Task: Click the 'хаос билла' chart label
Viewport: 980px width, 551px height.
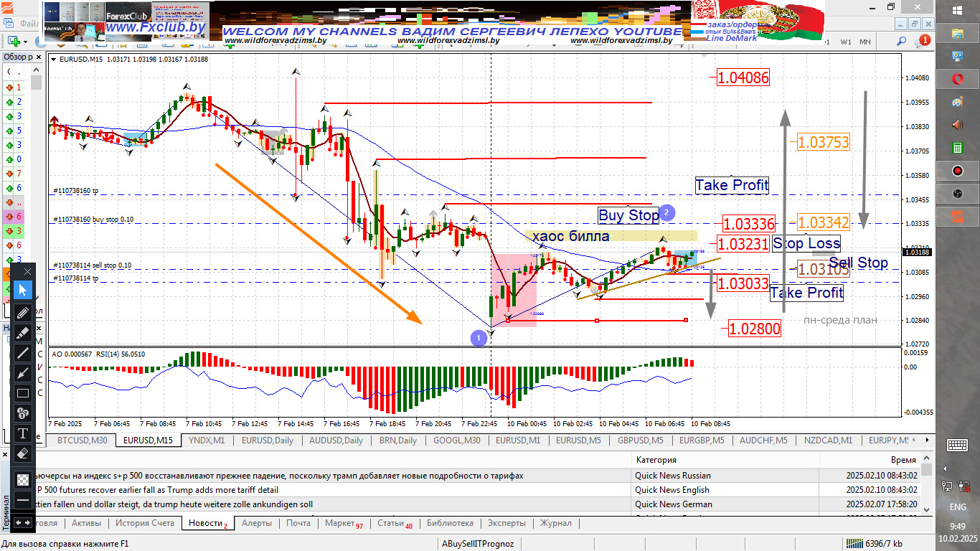Action: click(x=571, y=236)
